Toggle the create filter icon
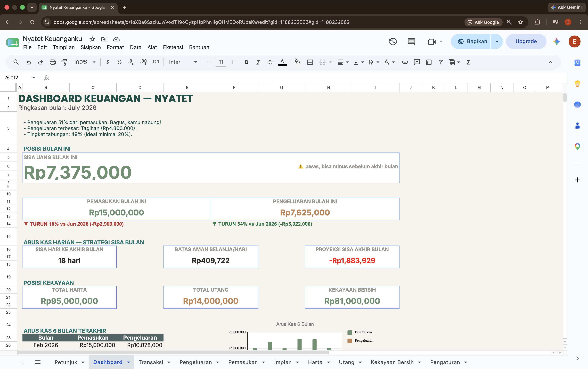This screenshot has width=588, height=369. pos(441,62)
